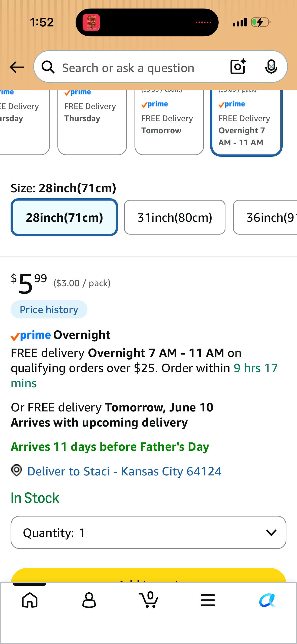The image size is (297, 644).
Task: Choose the Overnight 7 AM delivery card
Action: click(246, 122)
